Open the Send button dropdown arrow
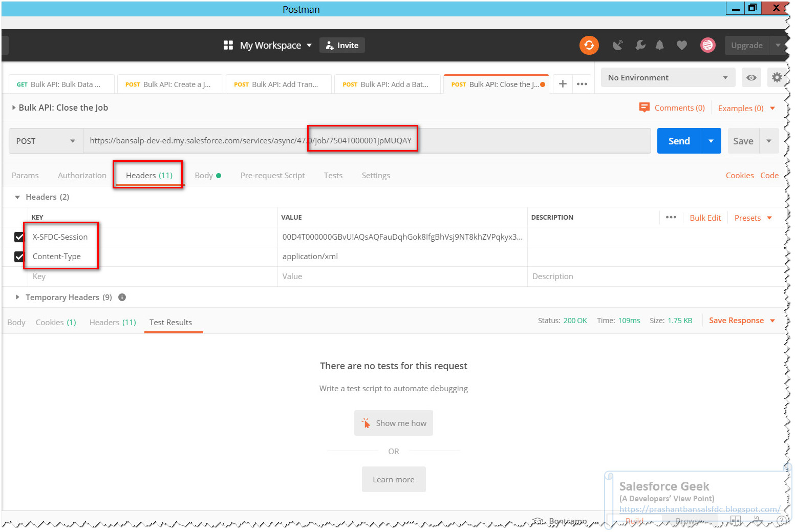 click(711, 141)
